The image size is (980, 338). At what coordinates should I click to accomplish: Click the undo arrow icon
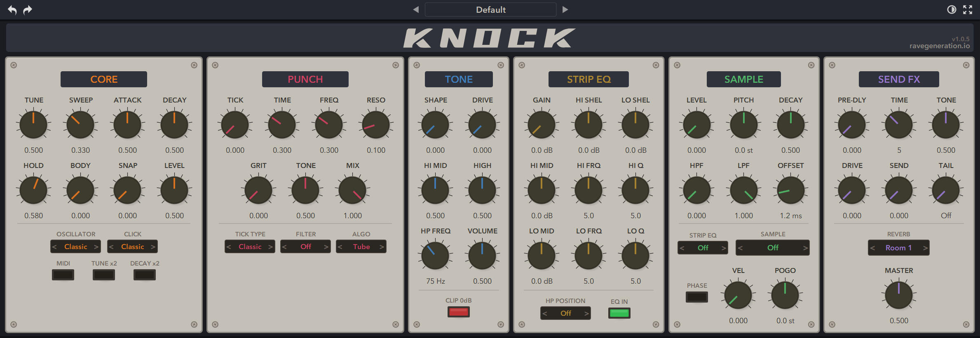coord(12,10)
